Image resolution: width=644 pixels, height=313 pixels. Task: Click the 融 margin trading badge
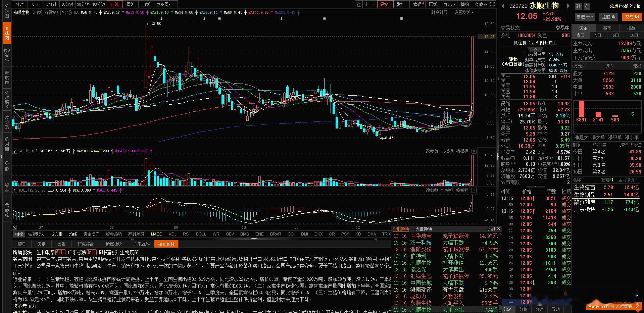point(579,6)
